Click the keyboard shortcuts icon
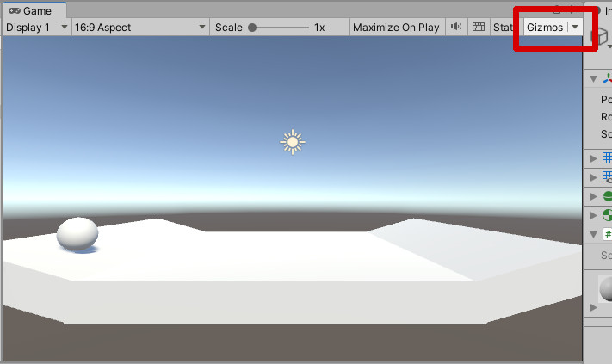 point(479,28)
